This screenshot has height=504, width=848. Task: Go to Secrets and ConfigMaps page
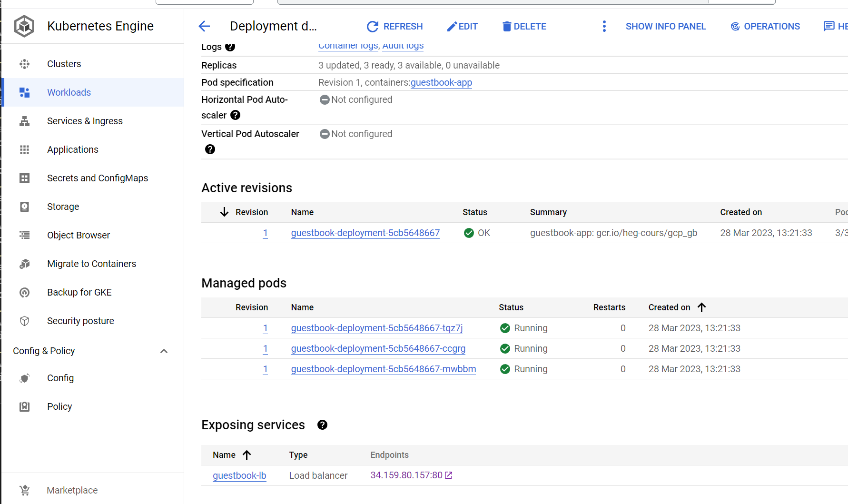pyautogui.click(x=97, y=178)
